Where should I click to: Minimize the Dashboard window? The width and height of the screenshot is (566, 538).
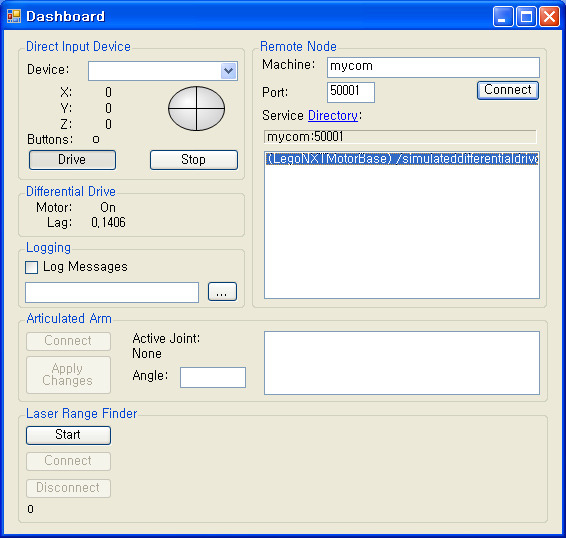click(x=503, y=17)
